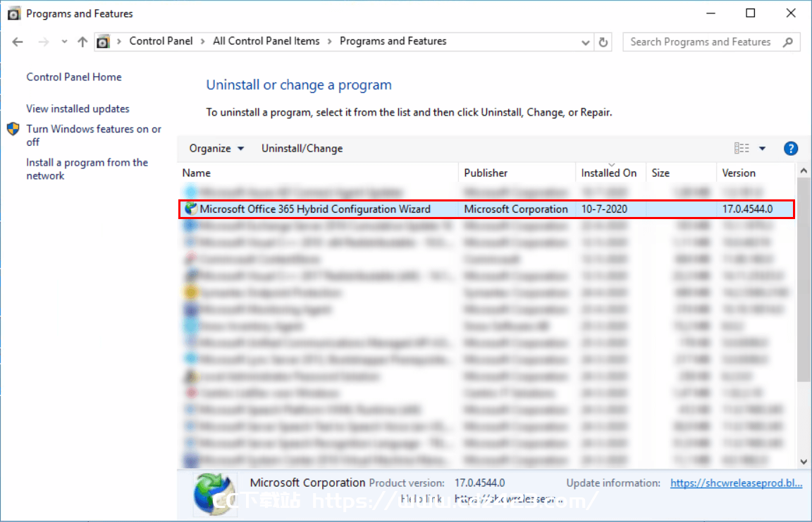
Task: Select Microsoft Office 365 Hybrid Configuration Wizard row
Action: (487, 209)
